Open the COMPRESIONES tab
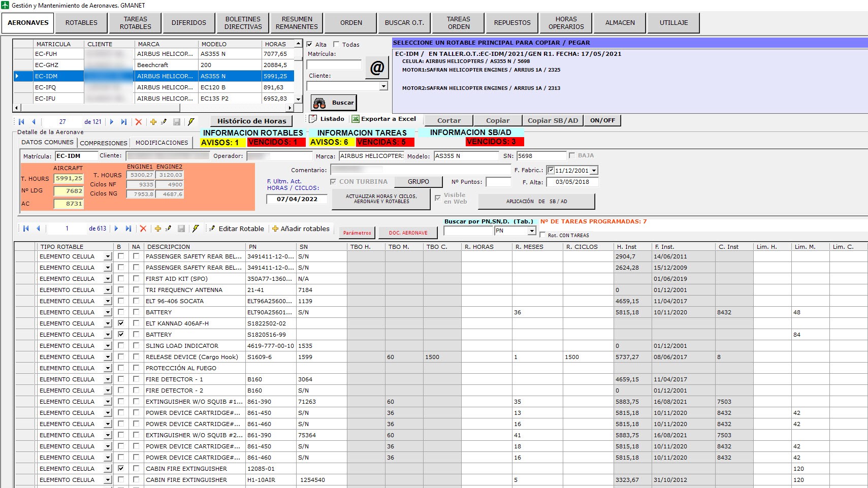This screenshot has height=488, width=868. coord(104,143)
